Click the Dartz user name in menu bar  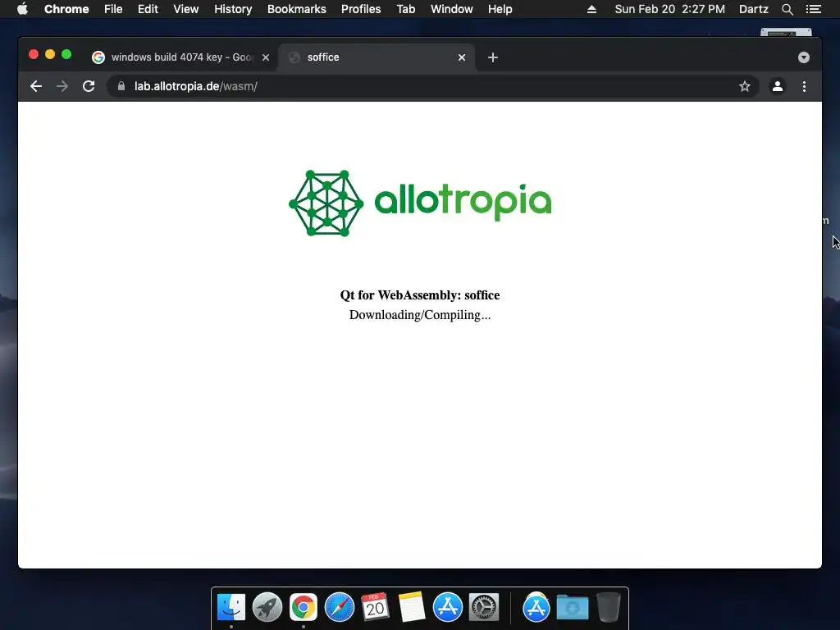pos(754,9)
